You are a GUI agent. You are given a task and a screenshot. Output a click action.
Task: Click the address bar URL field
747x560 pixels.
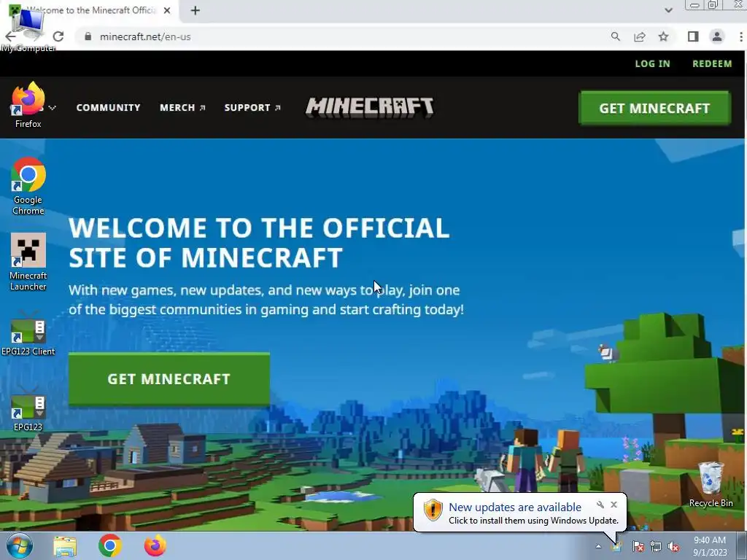pos(343,36)
